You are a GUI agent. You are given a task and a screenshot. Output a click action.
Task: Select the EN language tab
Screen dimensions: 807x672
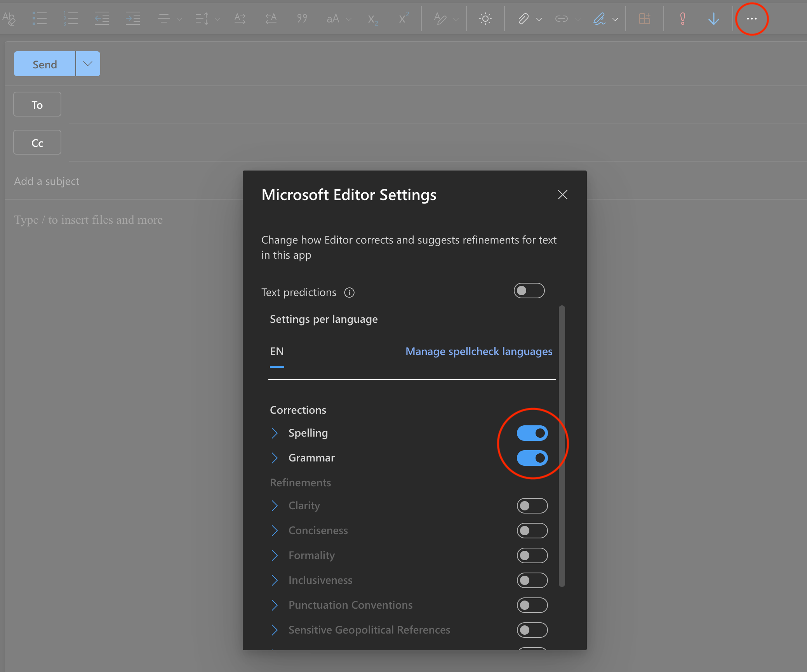(x=277, y=352)
